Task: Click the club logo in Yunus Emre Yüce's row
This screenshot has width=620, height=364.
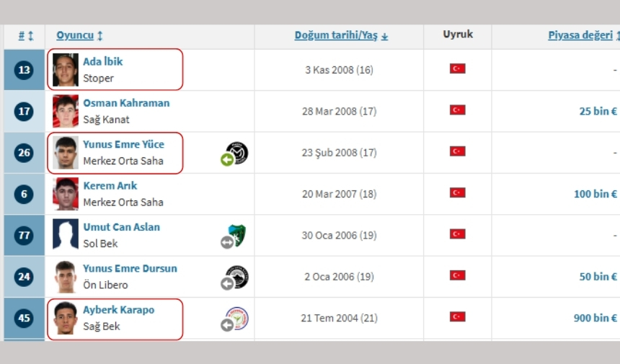Action: coord(237,152)
